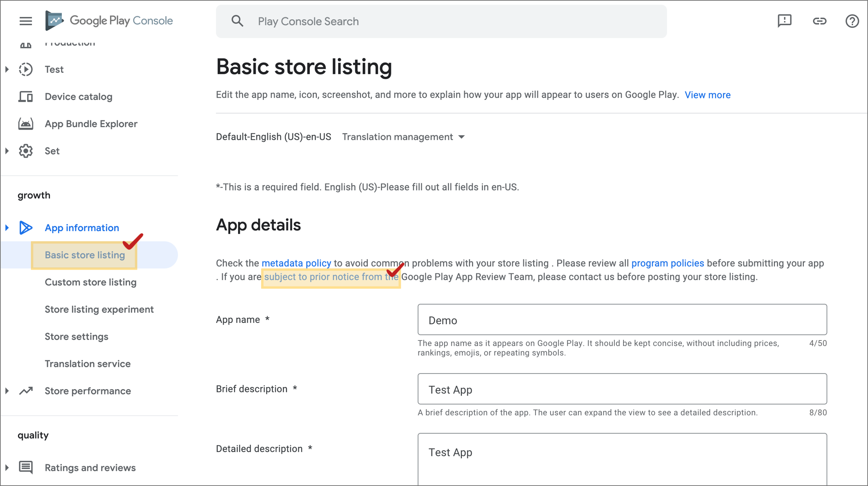This screenshot has width=868, height=486.
Task: Expand Ratings and reviews section
Action: tap(7, 468)
